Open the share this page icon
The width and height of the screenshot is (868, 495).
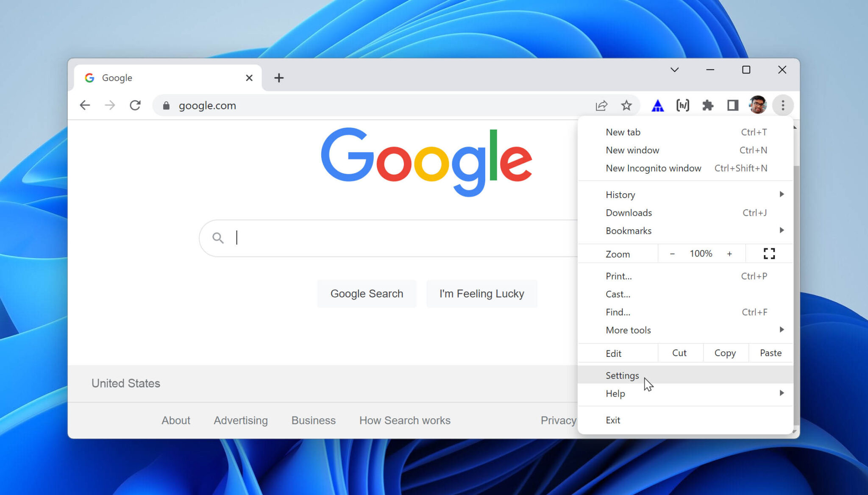click(x=602, y=105)
